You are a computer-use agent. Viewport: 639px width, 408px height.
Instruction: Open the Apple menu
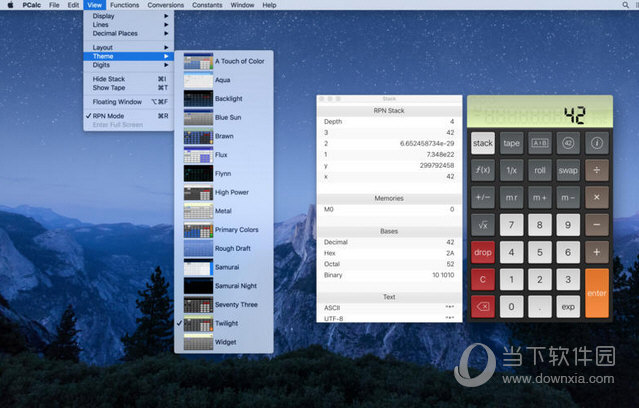coord(11,5)
